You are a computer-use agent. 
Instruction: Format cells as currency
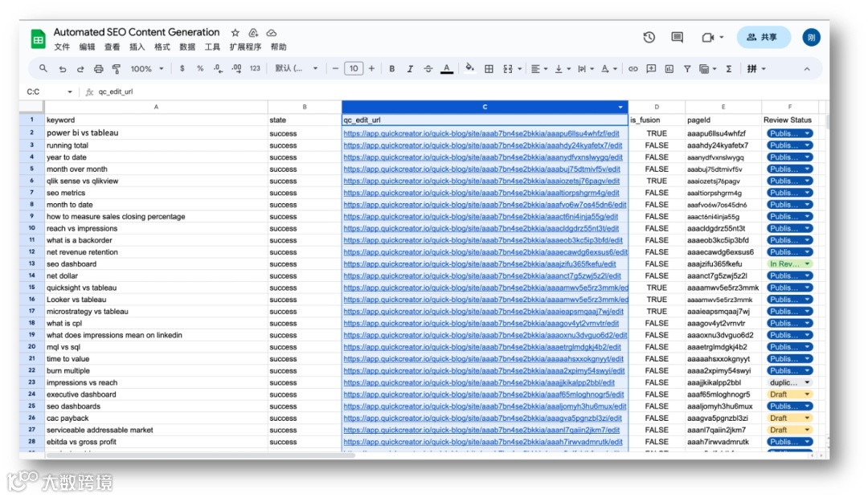tap(182, 68)
